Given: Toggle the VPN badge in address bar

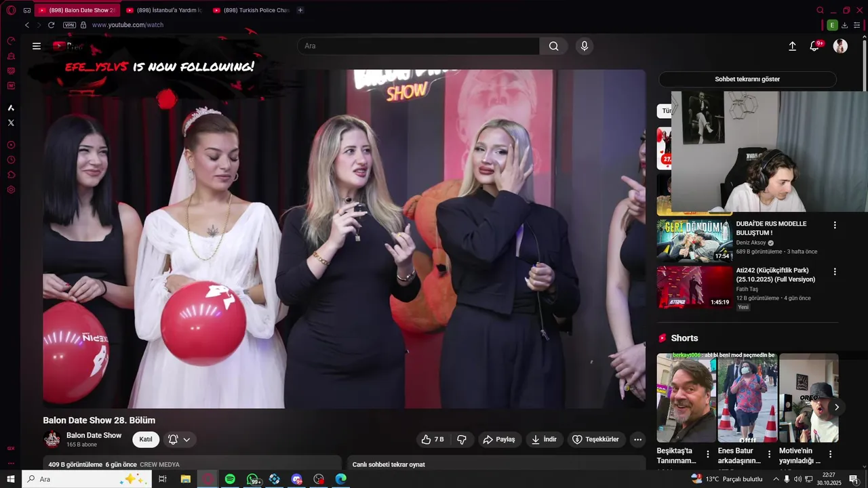Looking at the screenshot, I should coord(69,25).
